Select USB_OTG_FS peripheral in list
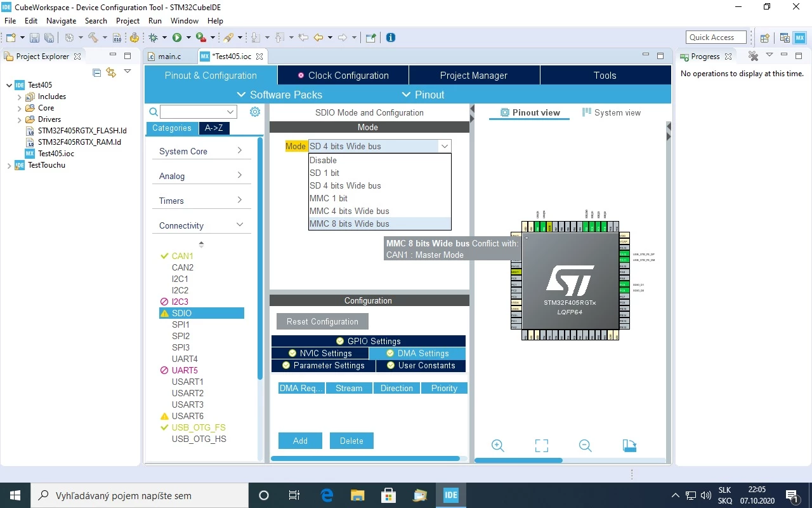812x508 pixels. (199, 427)
